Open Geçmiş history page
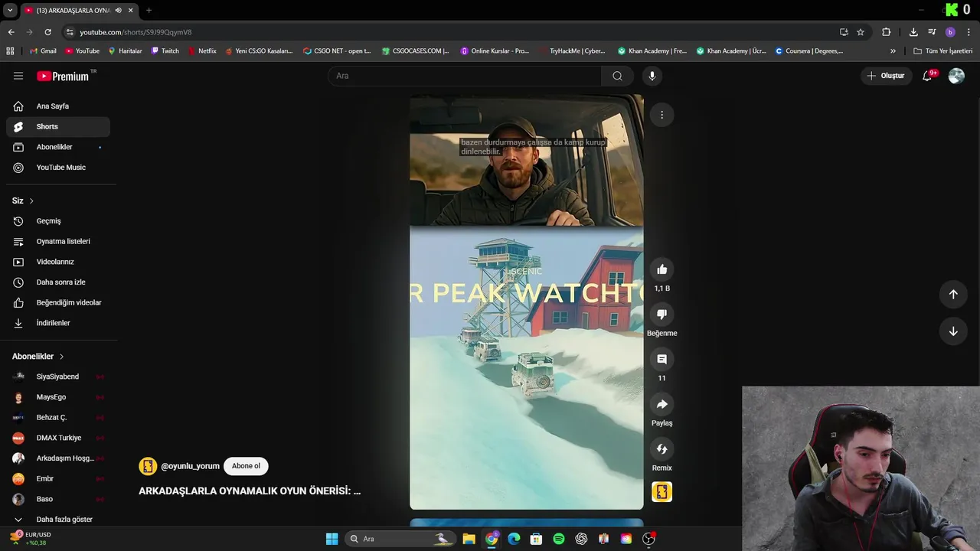 click(58, 221)
